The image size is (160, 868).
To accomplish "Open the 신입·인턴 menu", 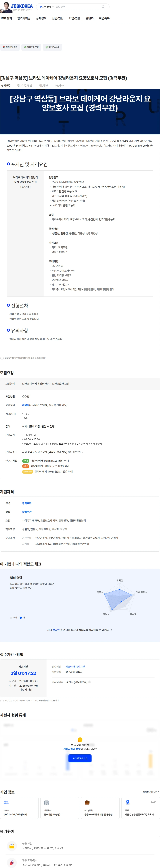I will point(58,18).
